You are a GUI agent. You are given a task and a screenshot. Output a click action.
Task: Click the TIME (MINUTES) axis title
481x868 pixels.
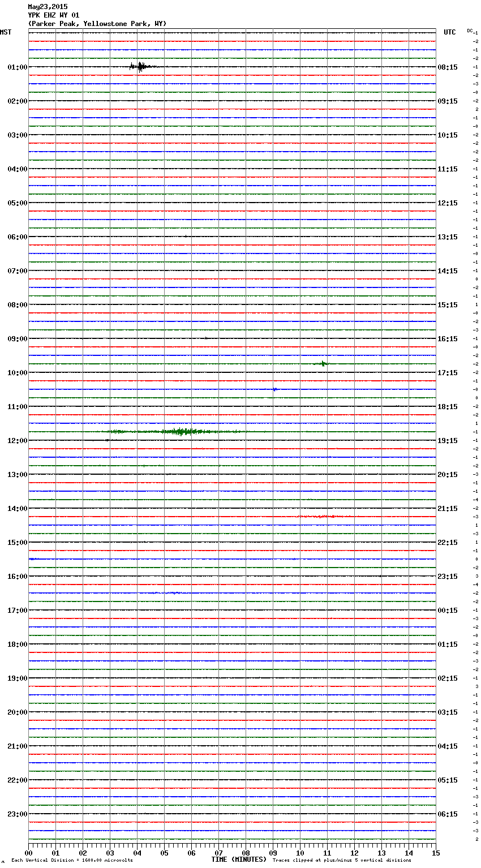(x=238, y=860)
